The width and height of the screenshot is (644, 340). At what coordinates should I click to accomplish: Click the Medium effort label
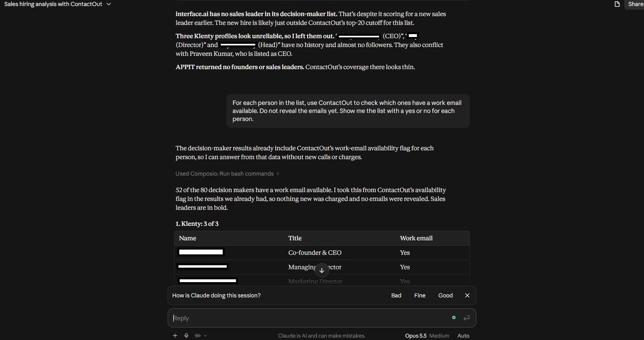click(439, 336)
